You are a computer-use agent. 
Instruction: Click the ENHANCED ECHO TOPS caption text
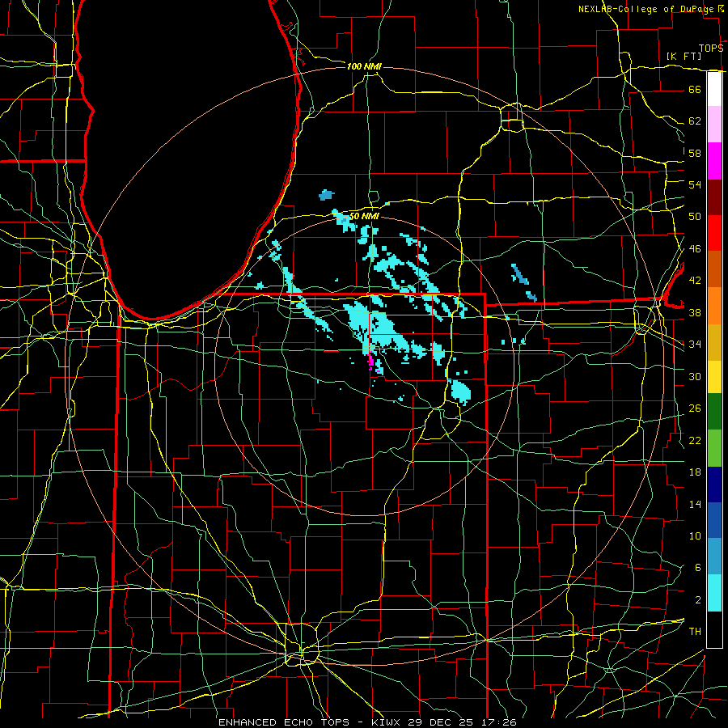[283, 722]
